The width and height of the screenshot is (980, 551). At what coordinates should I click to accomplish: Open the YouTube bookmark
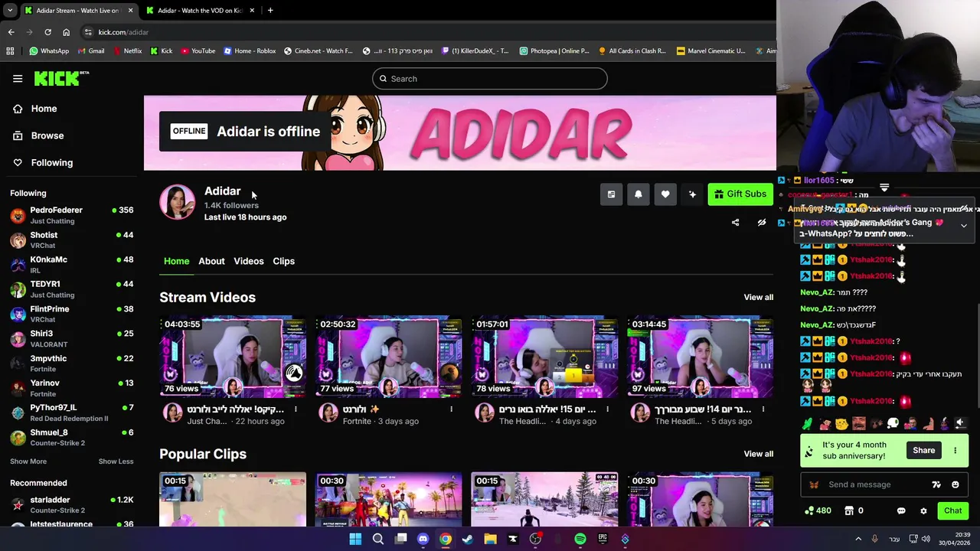click(198, 51)
